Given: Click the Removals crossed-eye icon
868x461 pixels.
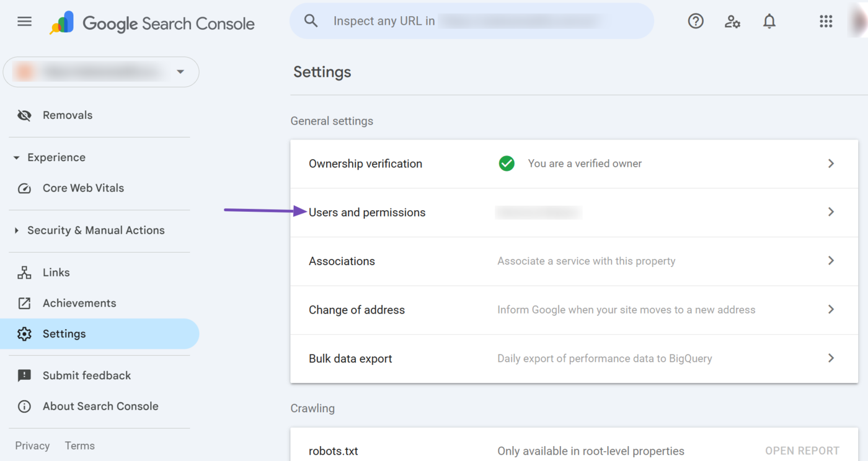Looking at the screenshot, I should [24, 115].
